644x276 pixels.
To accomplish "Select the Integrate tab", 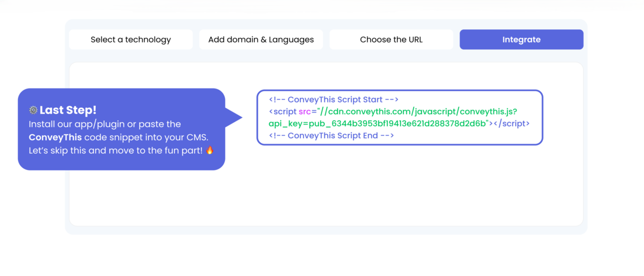I will tap(521, 40).
